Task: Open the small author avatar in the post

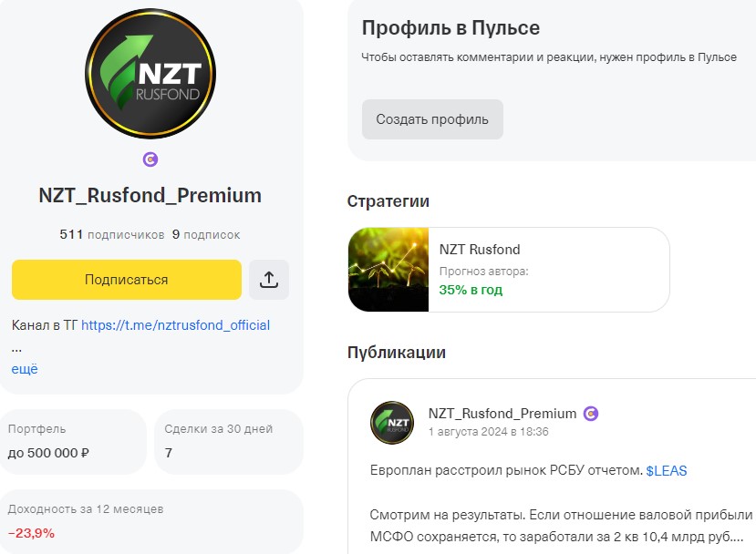Action: [x=392, y=422]
